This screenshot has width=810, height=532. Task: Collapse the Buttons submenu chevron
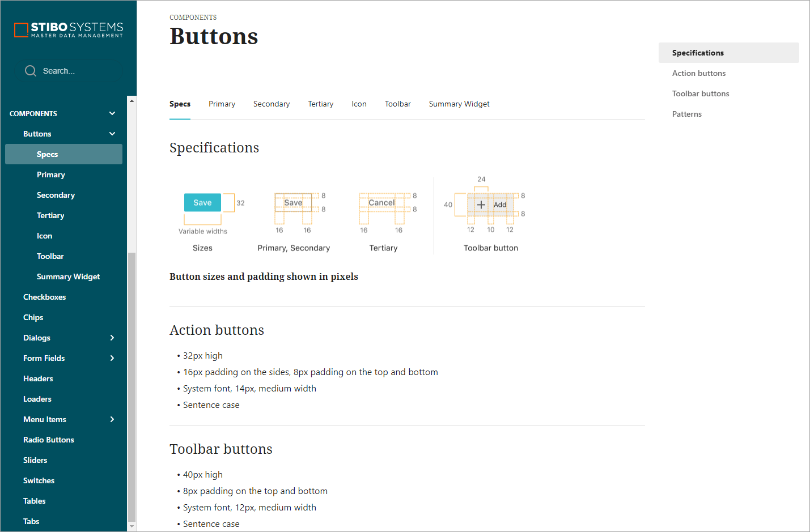coord(112,134)
